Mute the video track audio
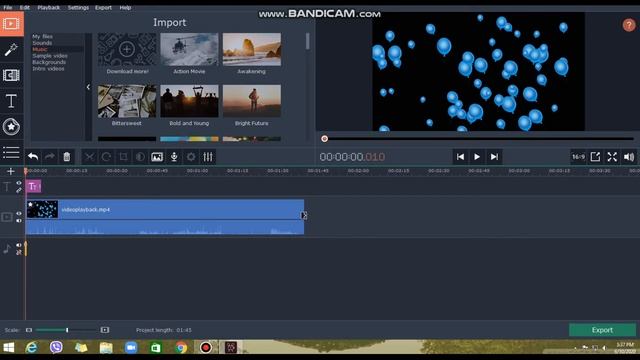 19,221
